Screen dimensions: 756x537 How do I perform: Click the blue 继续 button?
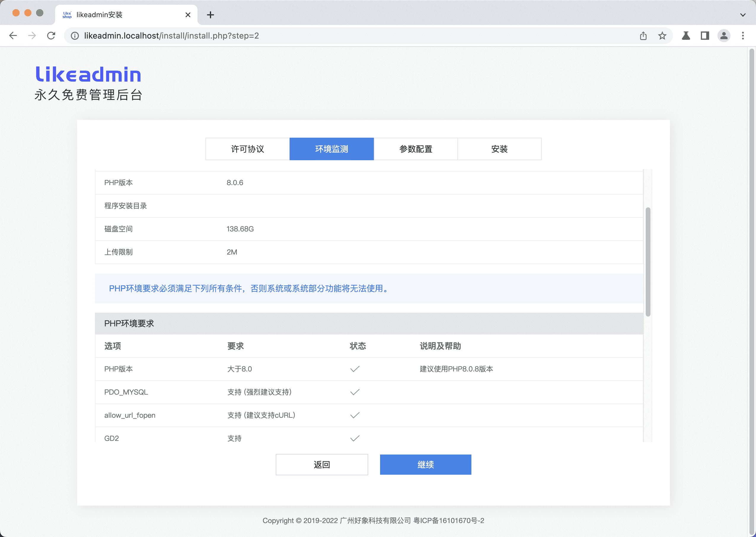pos(425,465)
